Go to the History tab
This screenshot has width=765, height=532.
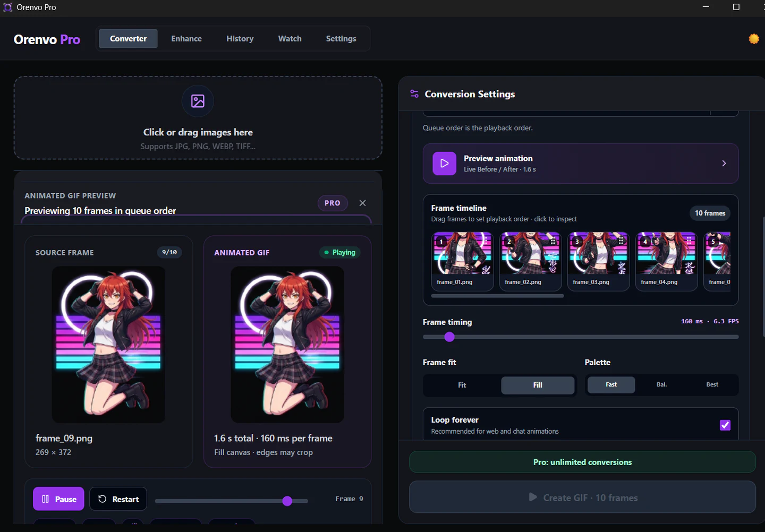coord(240,39)
